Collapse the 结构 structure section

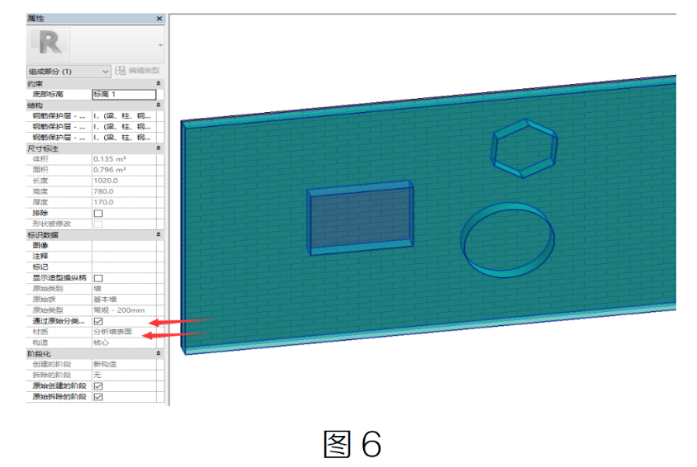158,105
